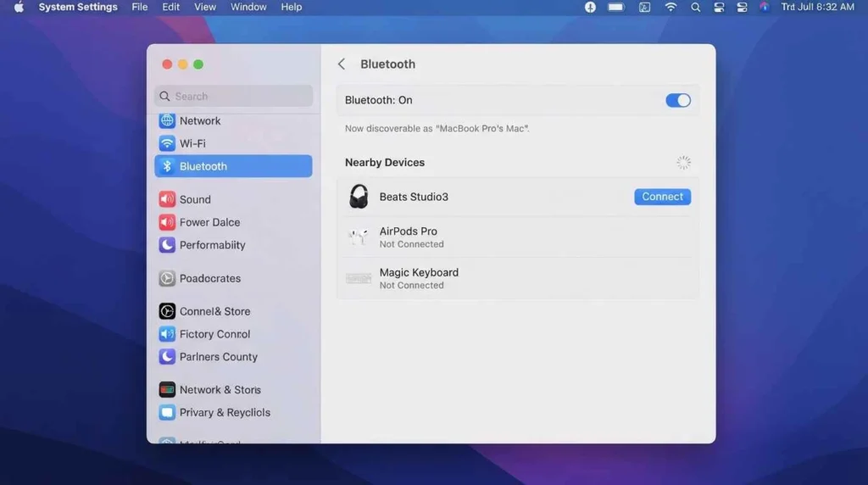The image size is (868, 485).
Task: Click the AirPods Pro device icon
Action: [x=359, y=237]
